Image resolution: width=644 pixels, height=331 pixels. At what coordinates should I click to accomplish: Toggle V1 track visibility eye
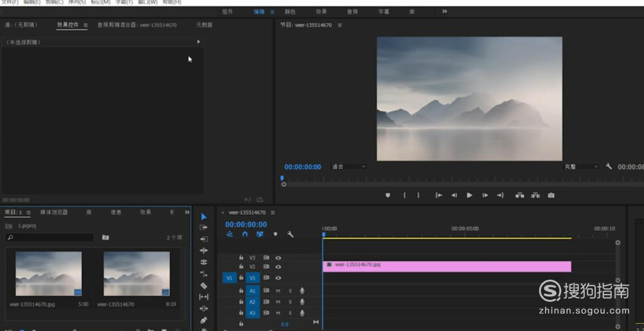click(x=278, y=278)
